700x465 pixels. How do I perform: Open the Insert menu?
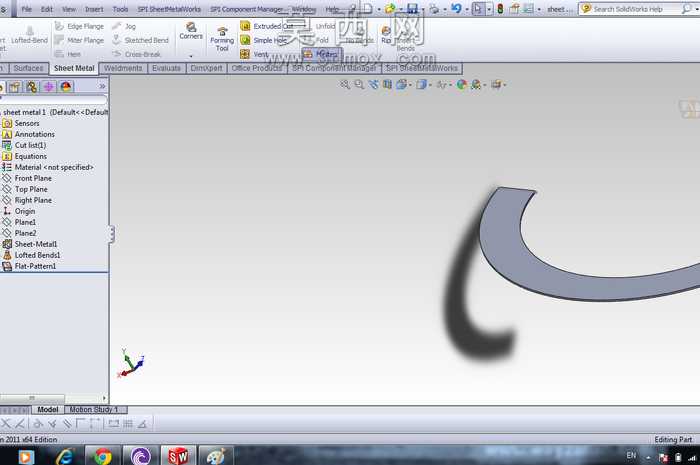(94, 9)
